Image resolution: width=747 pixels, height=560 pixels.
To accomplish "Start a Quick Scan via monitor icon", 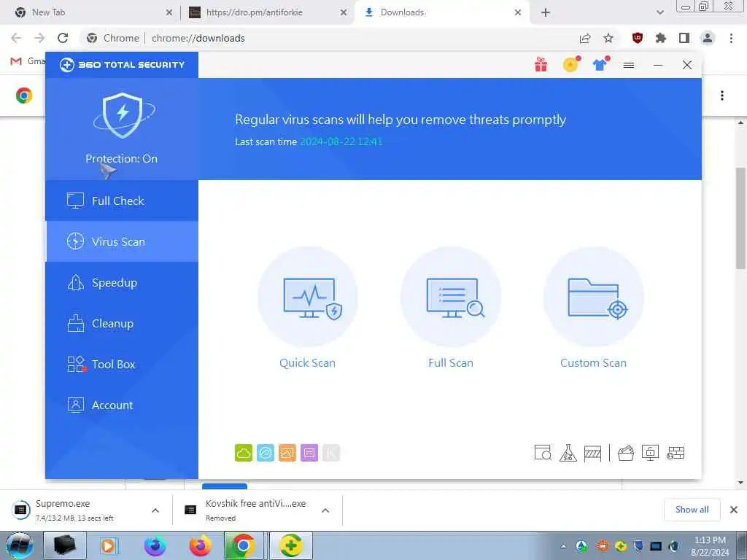I will click(x=308, y=297).
